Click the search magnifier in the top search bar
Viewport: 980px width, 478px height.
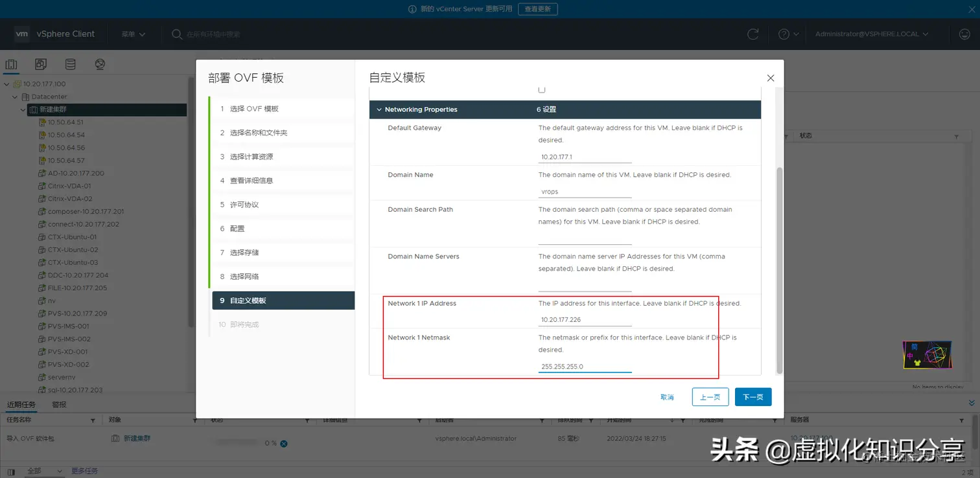[x=176, y=34]
